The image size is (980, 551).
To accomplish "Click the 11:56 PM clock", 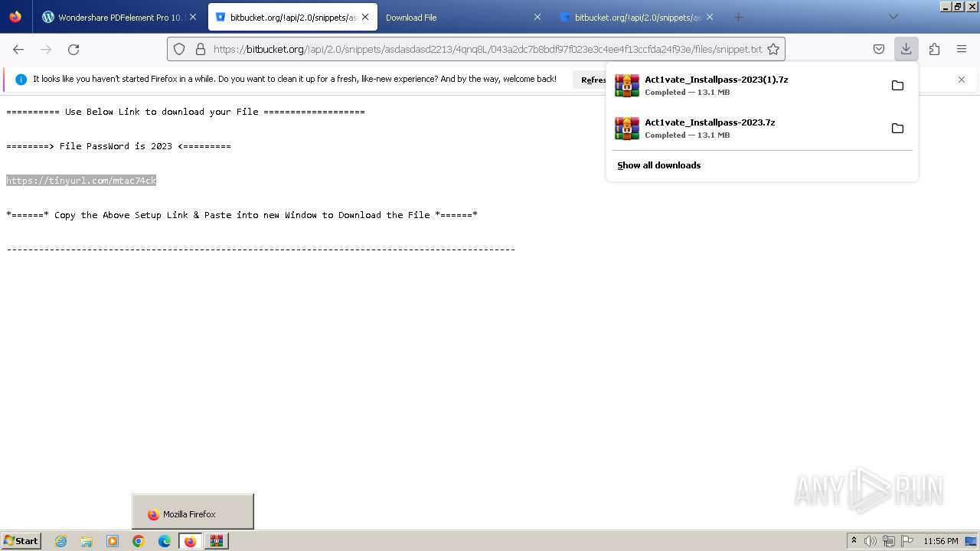I will pos(941,541).
